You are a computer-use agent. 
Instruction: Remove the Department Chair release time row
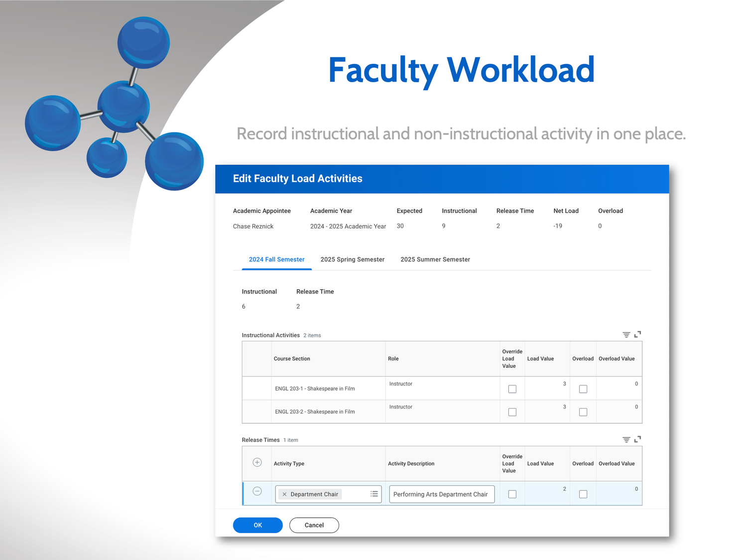pos(257,491)
